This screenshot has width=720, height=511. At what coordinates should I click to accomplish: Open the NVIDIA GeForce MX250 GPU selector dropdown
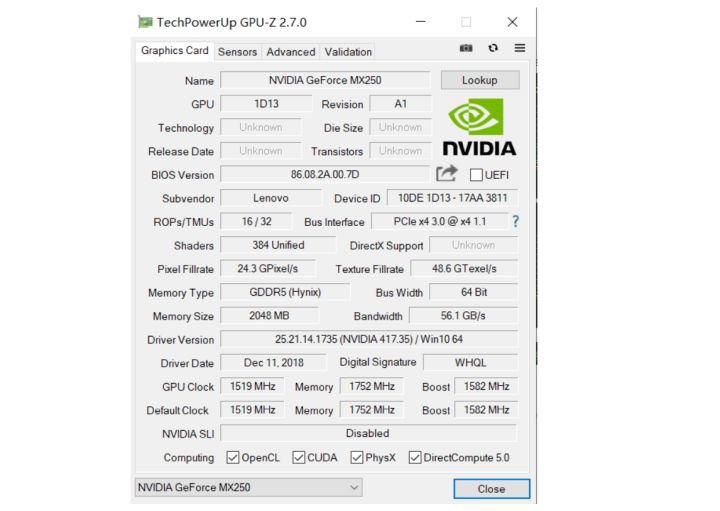click(248, 487)
